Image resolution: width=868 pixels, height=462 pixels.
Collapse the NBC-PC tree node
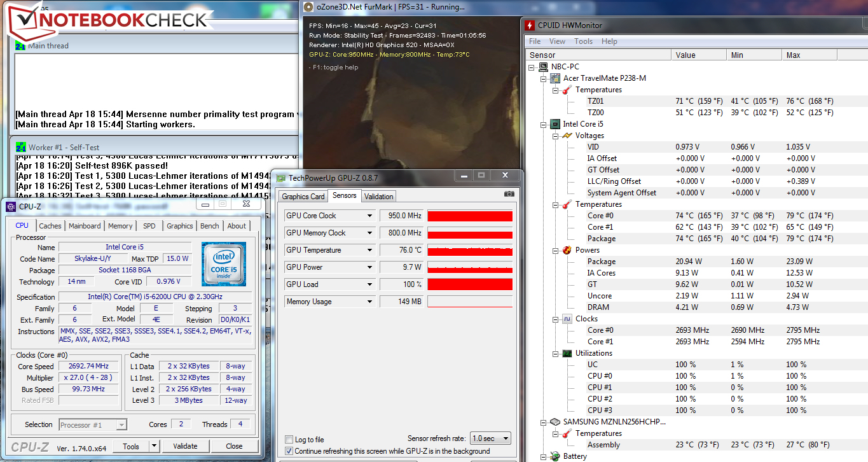pyautogui.click(x=532, y=67)
